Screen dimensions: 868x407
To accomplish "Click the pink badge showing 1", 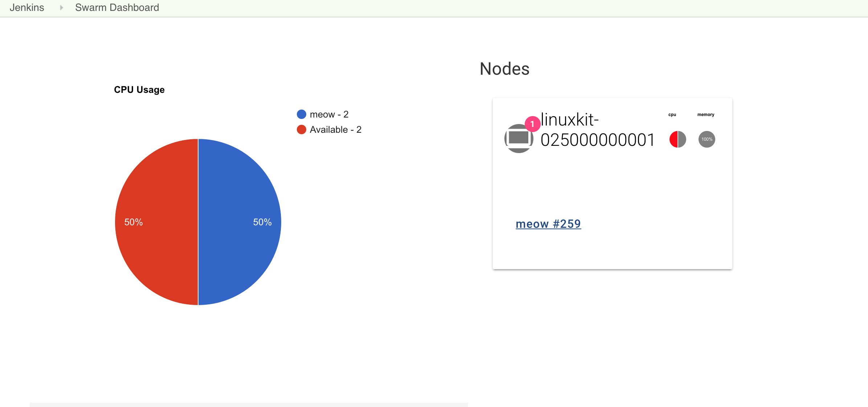I will coord(532,124).
